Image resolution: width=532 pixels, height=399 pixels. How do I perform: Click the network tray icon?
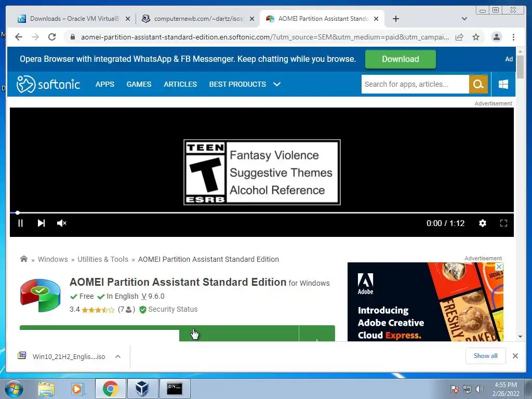tap(467, 389)
